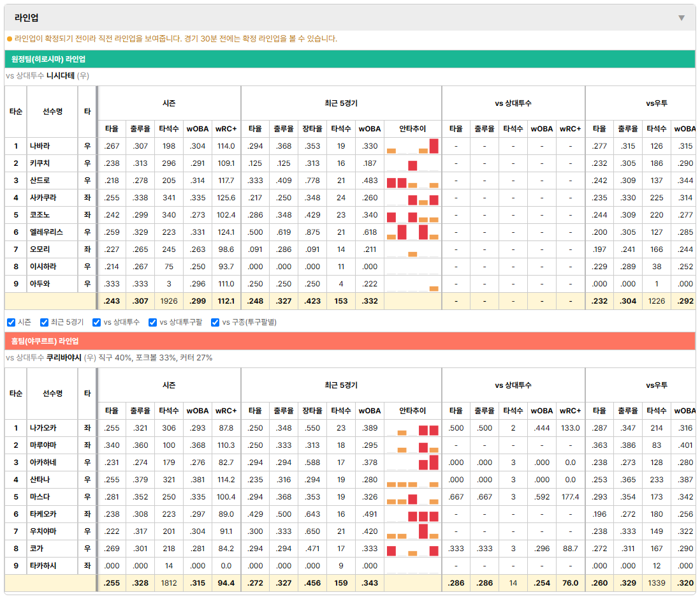Select opposing pitcher name 니시다테

point(61,76)
